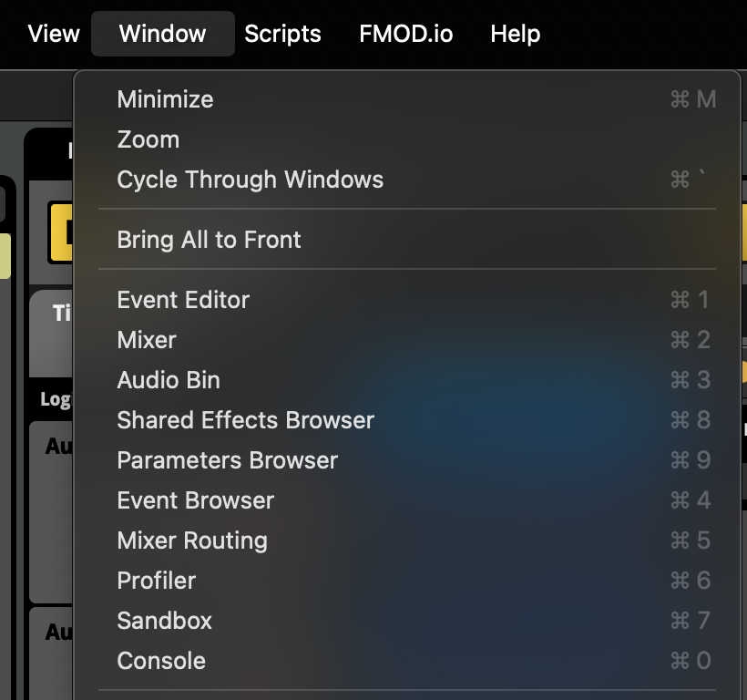The width and height of the screenshot is (747, 700).
Task: Show the Sandbox window
Action: (165, 621)
